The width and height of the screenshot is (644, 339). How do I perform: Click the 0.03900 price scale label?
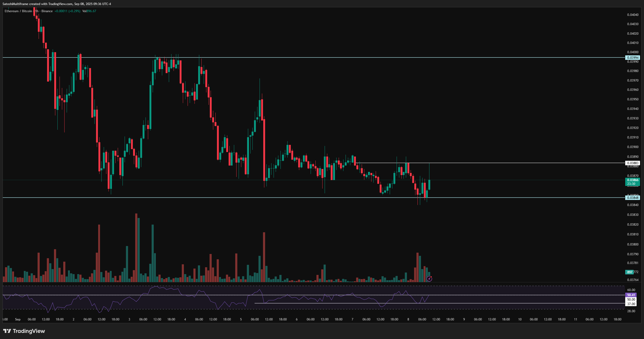click(633, 147)
